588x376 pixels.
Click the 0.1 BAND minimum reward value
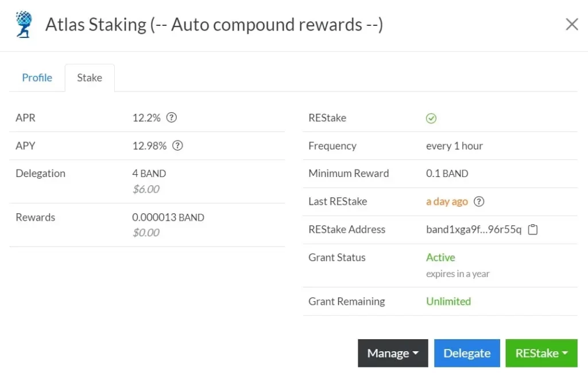point(447,174)
